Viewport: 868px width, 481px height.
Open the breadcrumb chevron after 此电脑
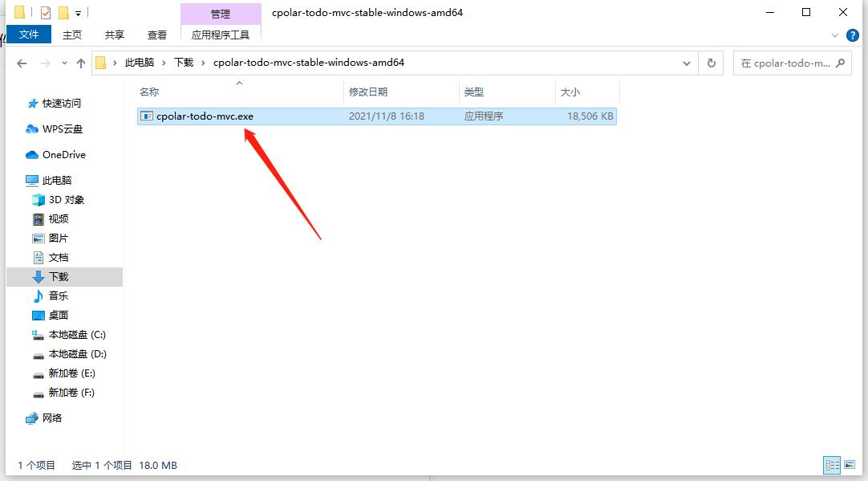tap(164, 63)
